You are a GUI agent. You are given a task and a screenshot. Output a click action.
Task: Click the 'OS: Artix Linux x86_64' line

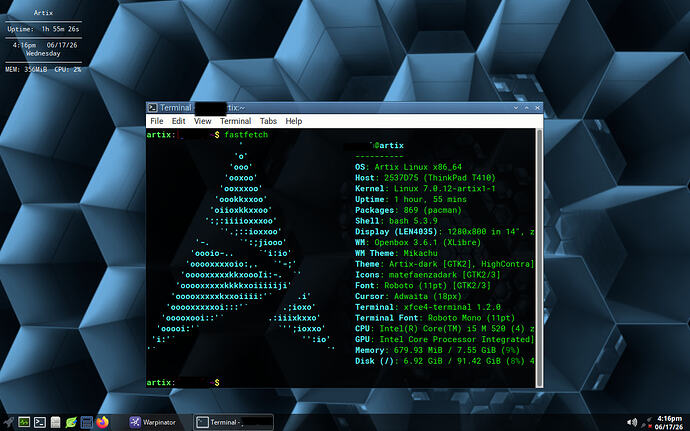[408, 167]
